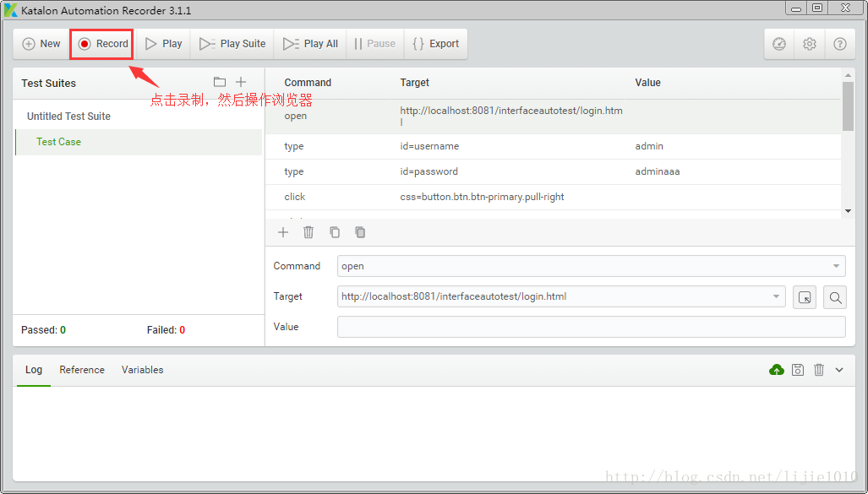Image resolution: width=868 pixels, height=494 pixels.
Task: Open the help question-mark icon
Action: pyautogui.click(x=840, y=44)
